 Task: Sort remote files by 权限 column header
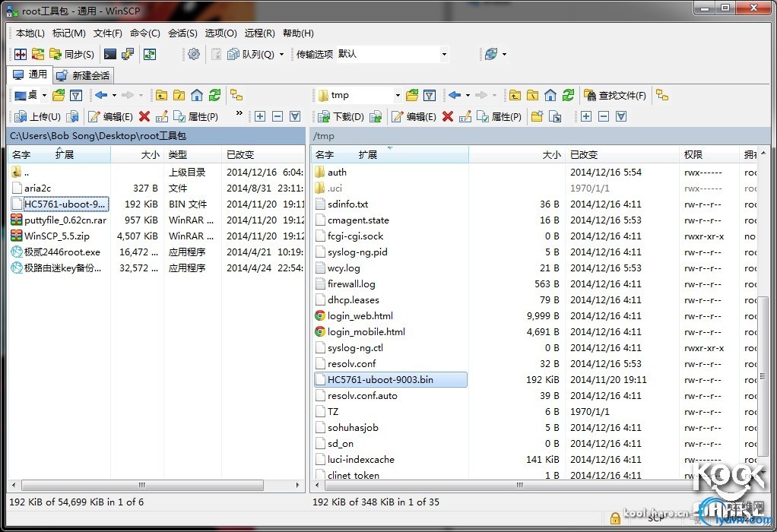point(709,154)
